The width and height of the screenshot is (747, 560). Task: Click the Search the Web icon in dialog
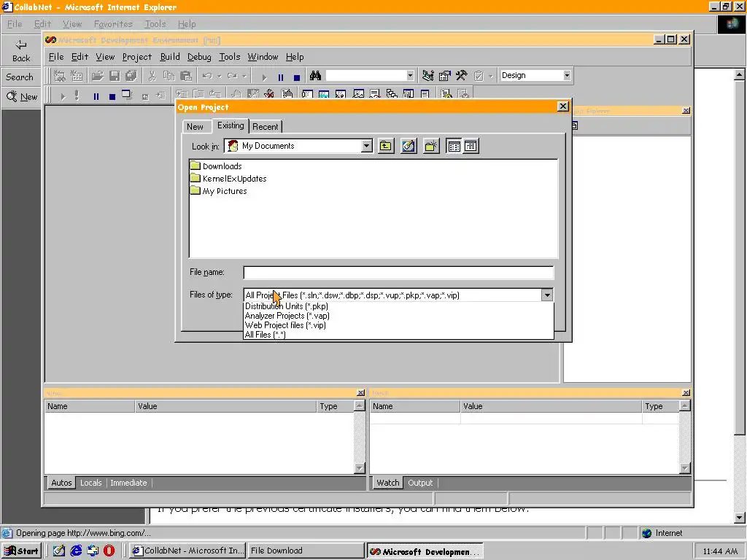409,146
